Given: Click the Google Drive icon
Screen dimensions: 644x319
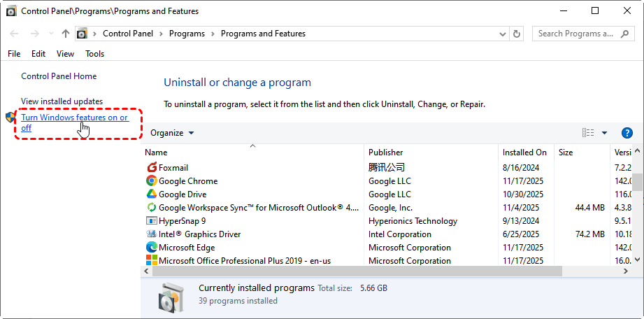Looking at the screenshot, I should click(x=152, y=194).
